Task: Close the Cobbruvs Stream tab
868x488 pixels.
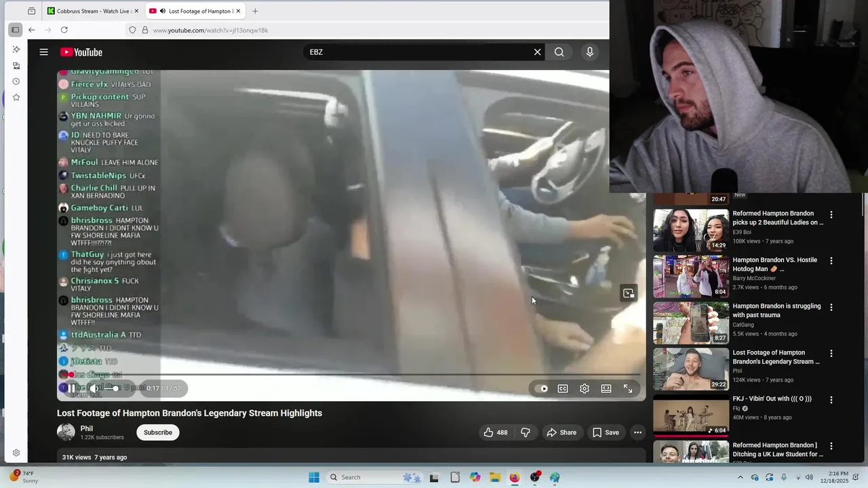Action: click(136, 11)
